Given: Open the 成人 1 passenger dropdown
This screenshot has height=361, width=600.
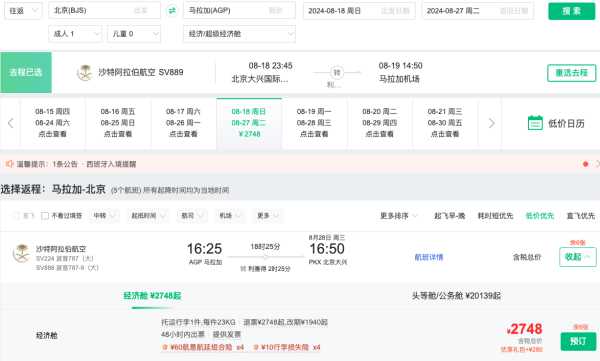Looking at the screenshot, I should point(75,34).
